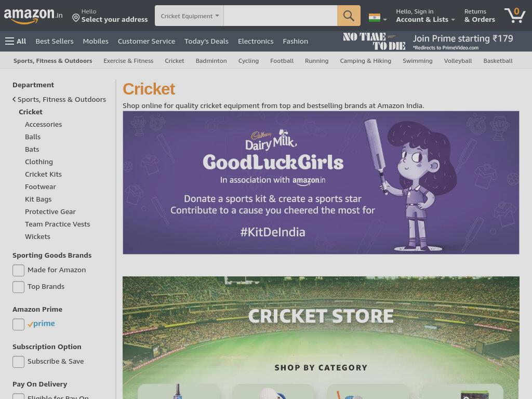Image resolution: width=532 pixels, height=399 pixels.
Task: Open the Football subnav tab
Action: (282, 61)
